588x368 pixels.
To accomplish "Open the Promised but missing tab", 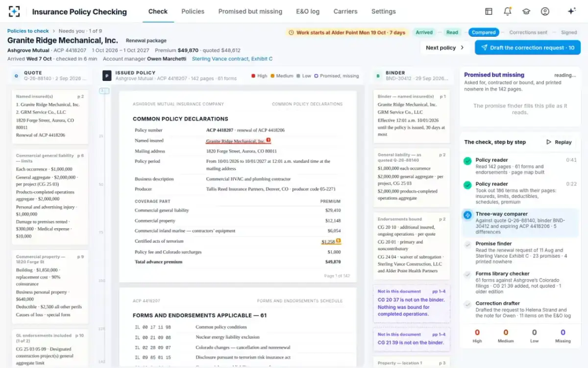I will click(250, 11).
